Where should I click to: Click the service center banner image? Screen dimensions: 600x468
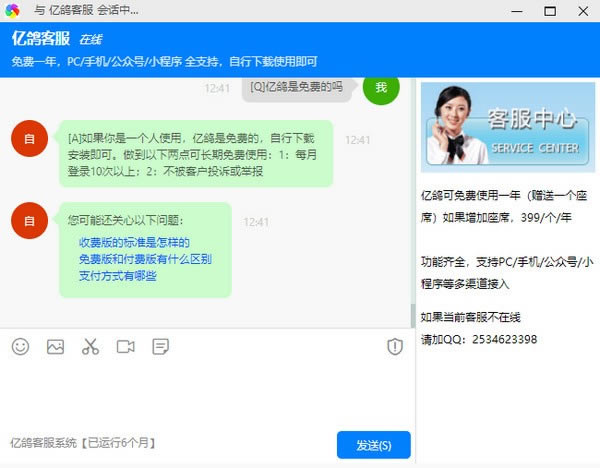point(507,128)
